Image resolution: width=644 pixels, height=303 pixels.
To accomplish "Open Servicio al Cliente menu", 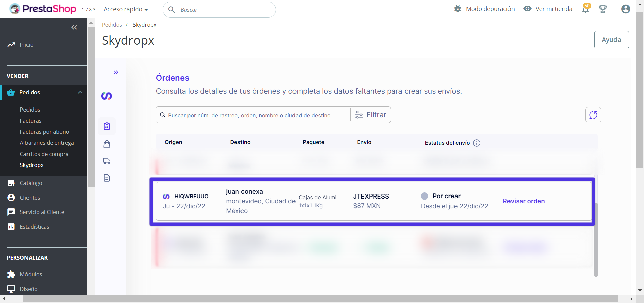I will [42, 212].
